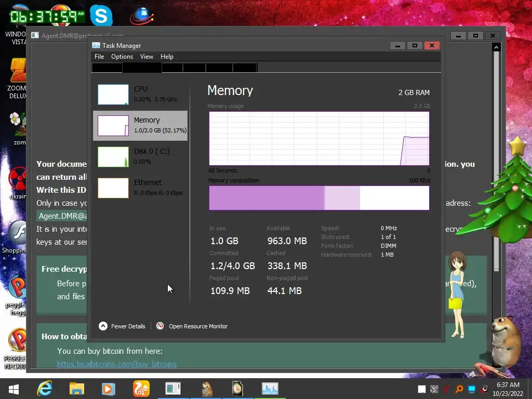Screen dimensions: 532x399
Task: Click the '963.0 MB' available value
Action: pos(287,241)
